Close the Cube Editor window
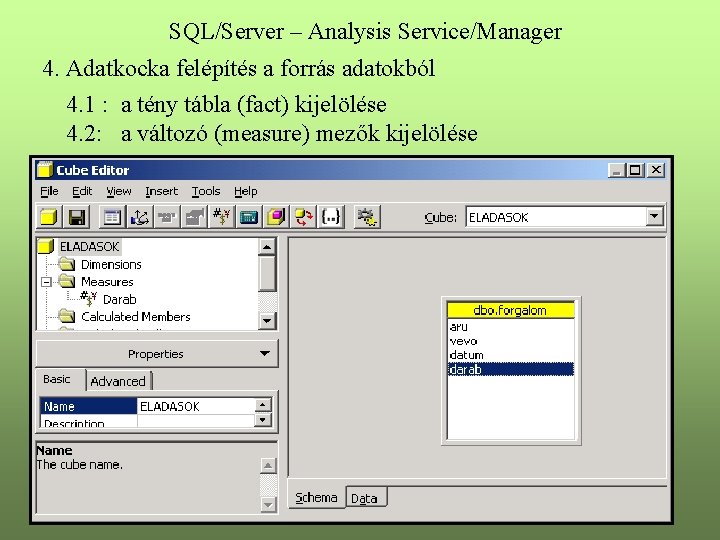Screen dimensions: 720x540 (656, 170)
